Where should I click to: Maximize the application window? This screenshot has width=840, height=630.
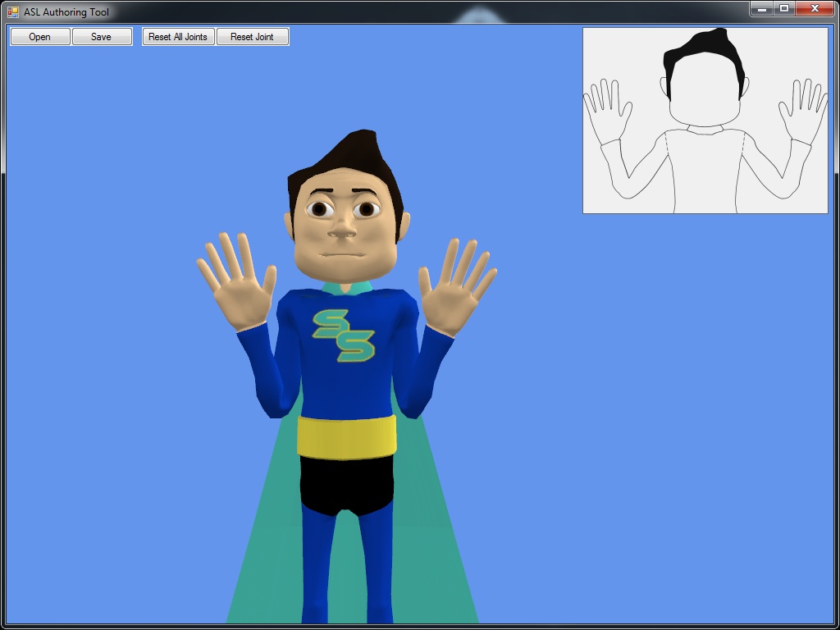tap(784, 9)
